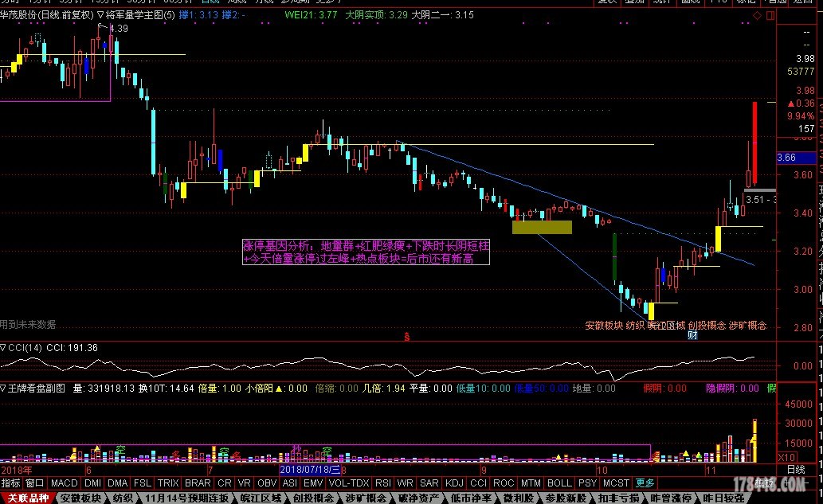Click the highlighted date 2018/07/18/三 on the time axis
This screenshot has width=823, height=504.
(x=310, y=470)
